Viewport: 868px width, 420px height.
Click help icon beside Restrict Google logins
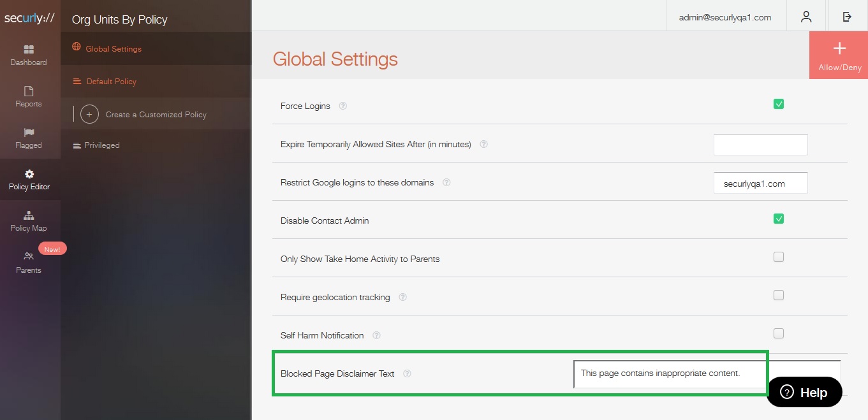(x=446, y=182)
